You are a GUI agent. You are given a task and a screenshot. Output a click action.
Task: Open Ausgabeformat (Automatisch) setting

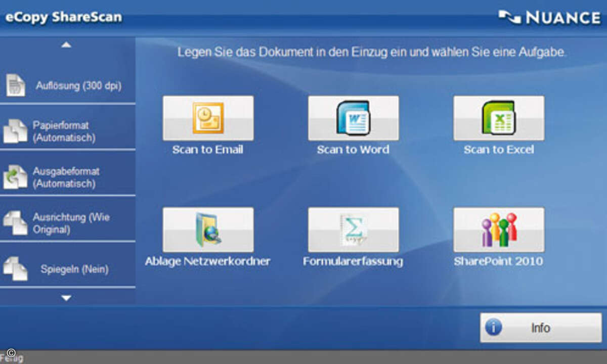(x=67, y=177)
